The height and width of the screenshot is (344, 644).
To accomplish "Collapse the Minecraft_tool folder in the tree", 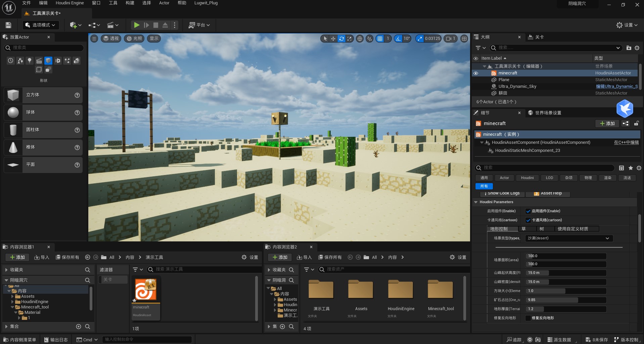I will 13,307.
